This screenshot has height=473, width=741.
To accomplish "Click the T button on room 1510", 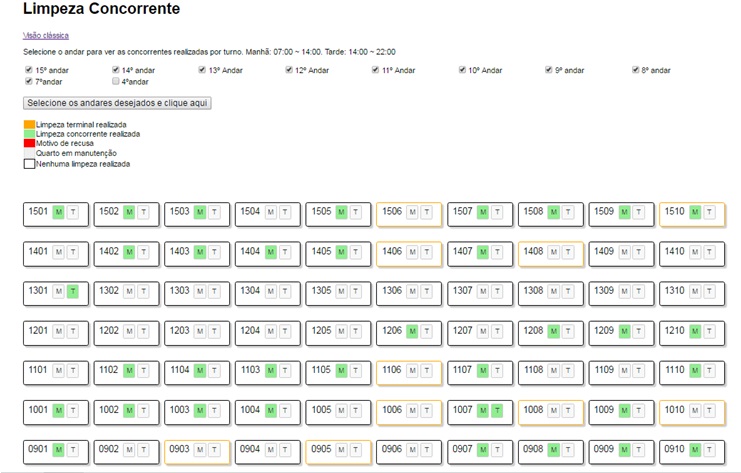I will pyautogui.click(x=709, y=212).
